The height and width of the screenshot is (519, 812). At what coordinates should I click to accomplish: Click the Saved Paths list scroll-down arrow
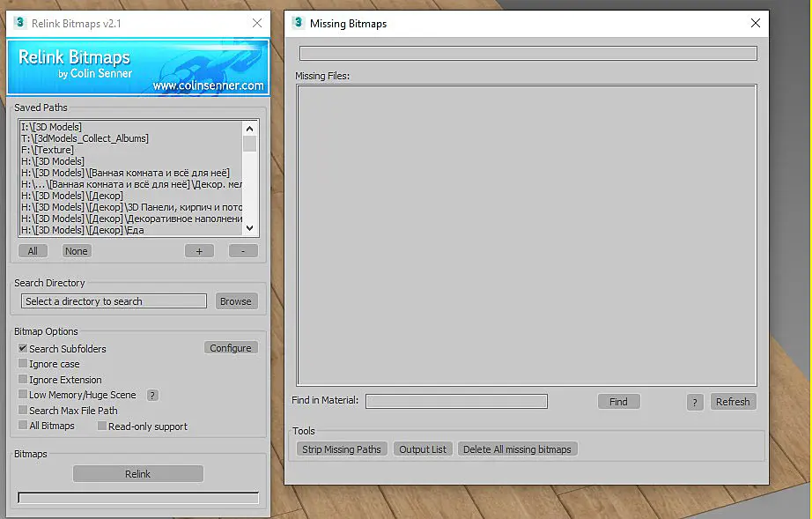[x=249, y=228]
